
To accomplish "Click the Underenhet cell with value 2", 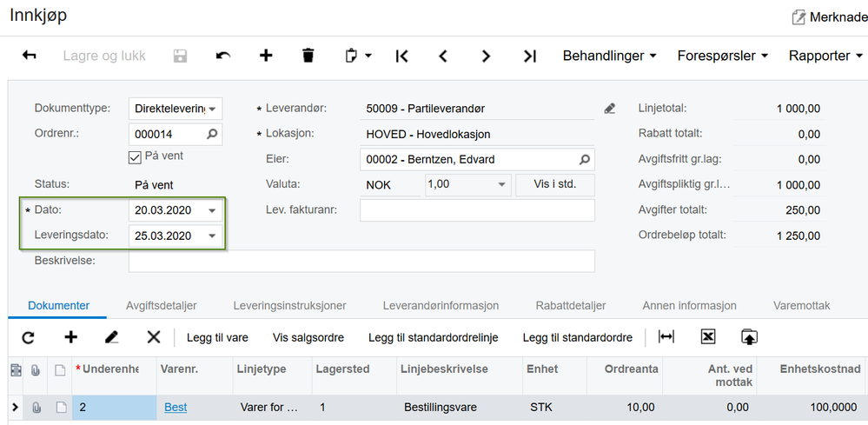I will [x=114, y=408].
